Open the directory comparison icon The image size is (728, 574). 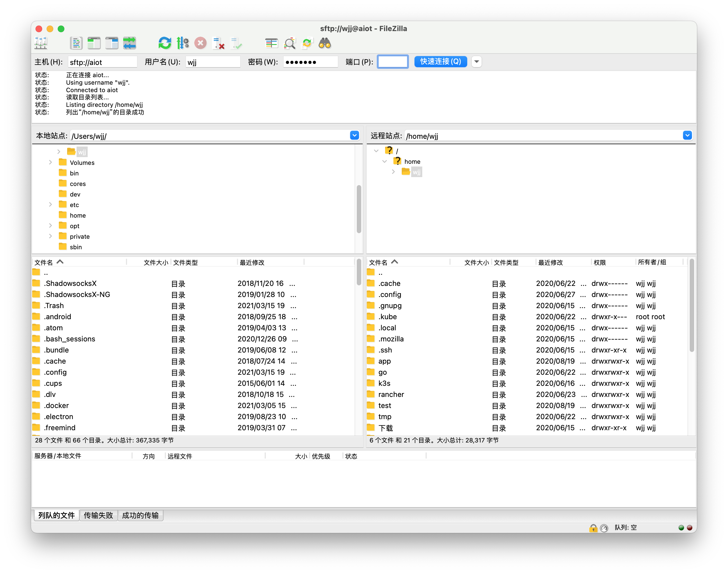point(271,43)
